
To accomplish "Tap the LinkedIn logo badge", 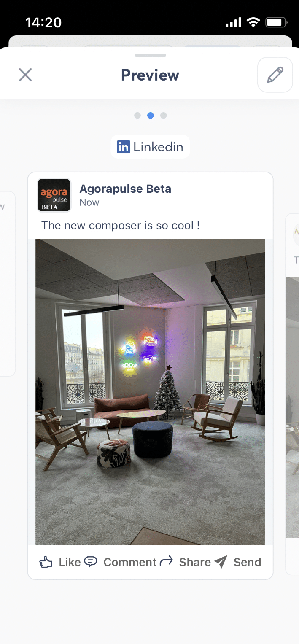I will [x=124, y=147].
